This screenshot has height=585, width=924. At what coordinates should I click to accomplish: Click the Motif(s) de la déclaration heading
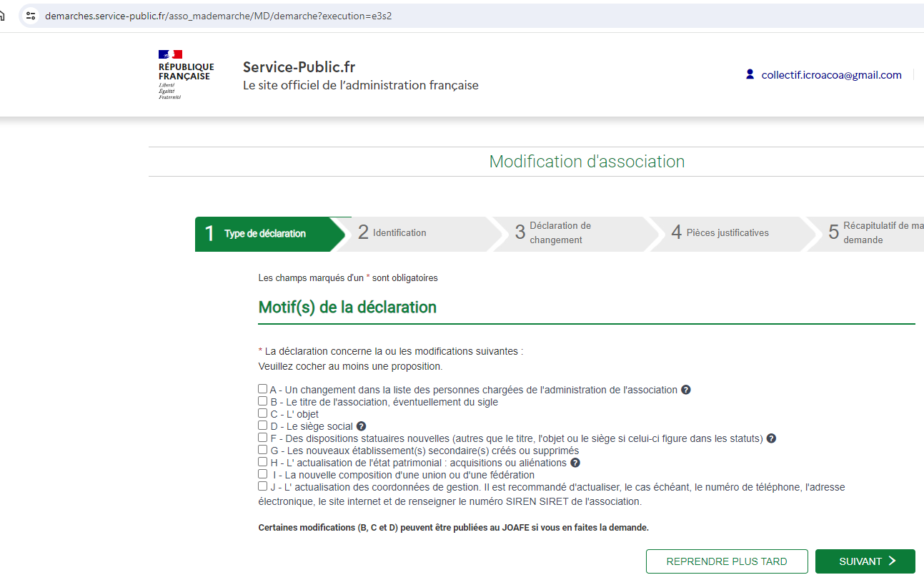click(x=347, y=308)
